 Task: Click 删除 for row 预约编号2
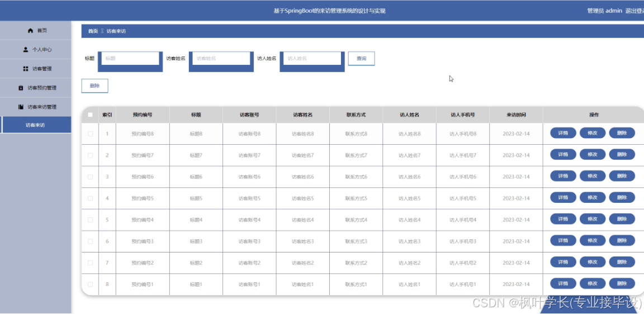click(x=622, y=262)
